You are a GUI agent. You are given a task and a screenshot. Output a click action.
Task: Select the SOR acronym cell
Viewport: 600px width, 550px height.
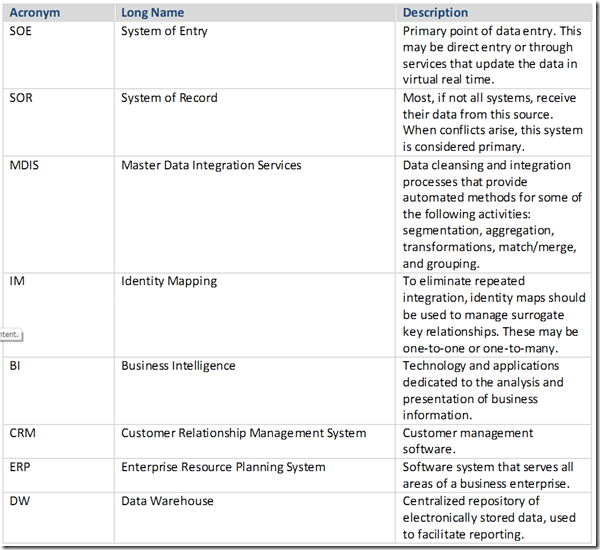click(x=21, y=98)
